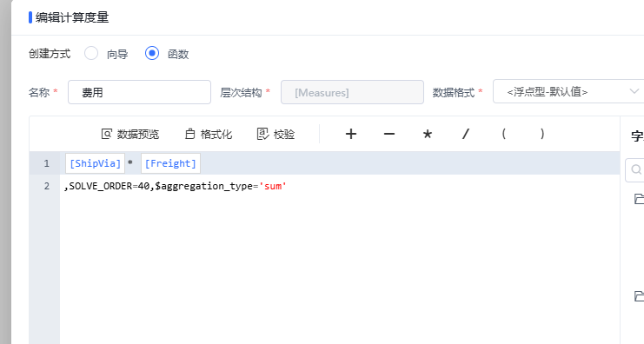Click the [ShipVia] field token in editor
This screenshot has height=344, width=644.
96,163
